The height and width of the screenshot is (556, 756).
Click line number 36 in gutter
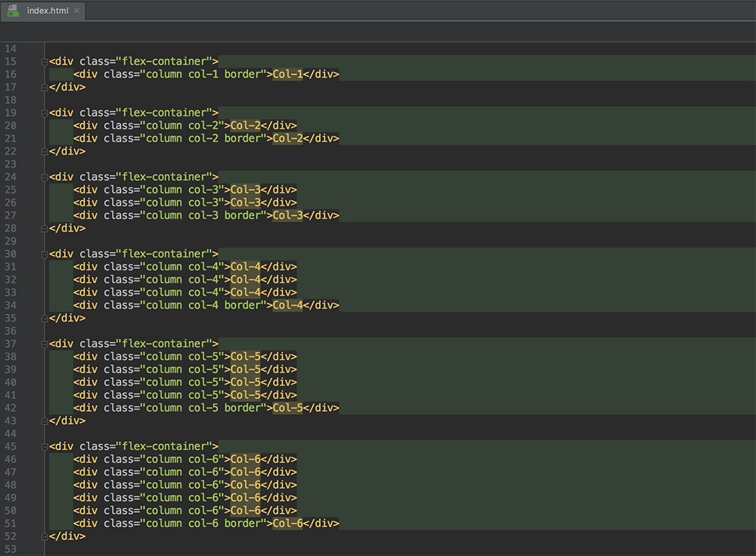tap(11, 331)
